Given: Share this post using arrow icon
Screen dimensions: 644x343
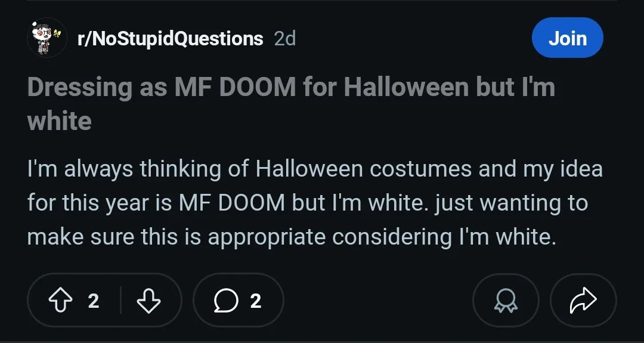Looking at the screenshot, I should pos(583,301).
